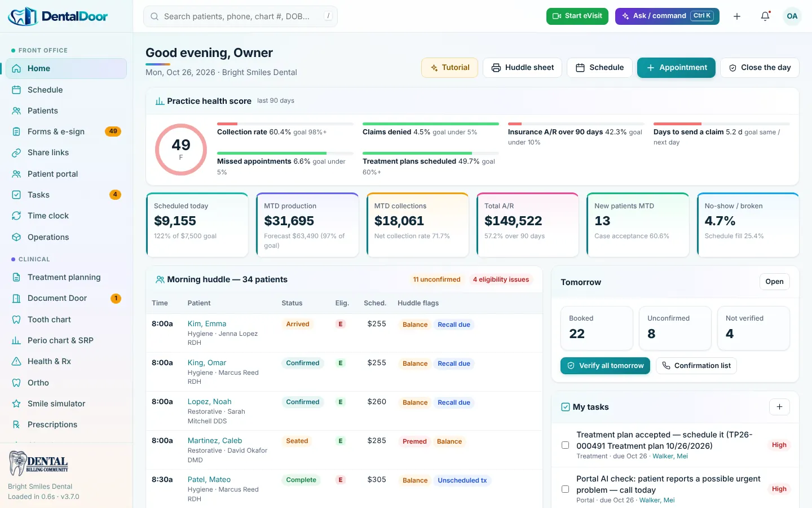
Task: Open Tasks in the sidebar
Action: (x=66, y=195)
